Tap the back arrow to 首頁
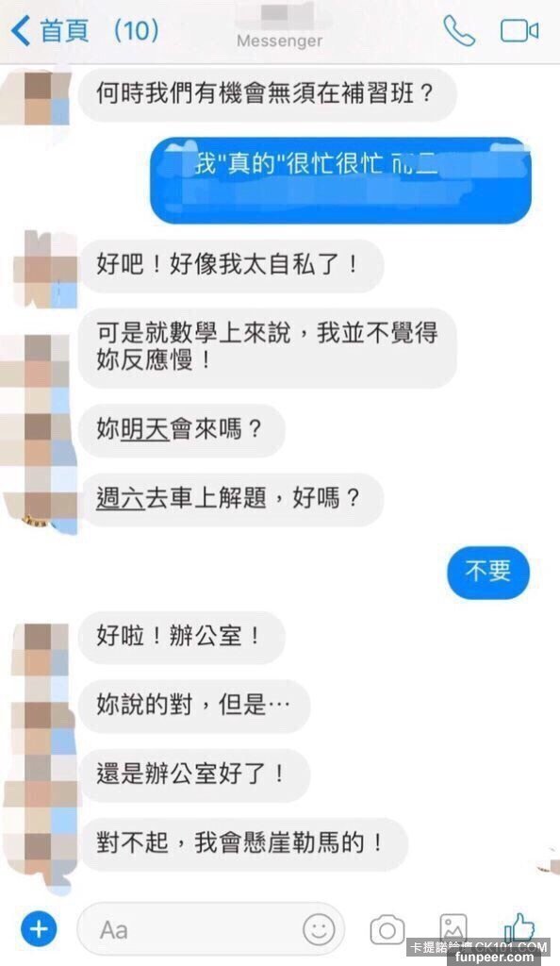Viewport: 560px width, 966px height. coord(22,31)
